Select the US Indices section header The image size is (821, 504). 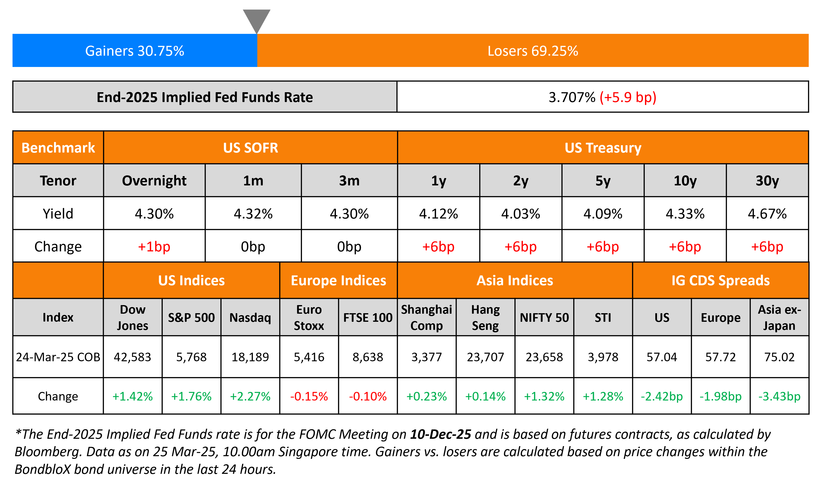tap(191, 280)
